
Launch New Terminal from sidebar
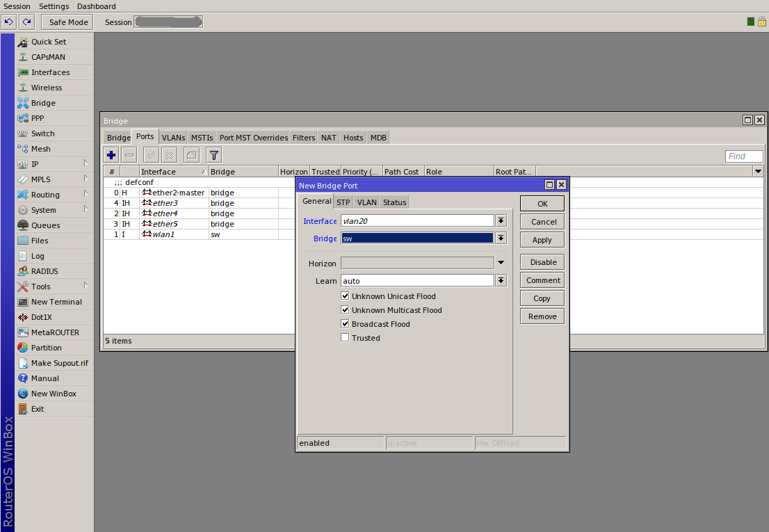pos(56,302)
